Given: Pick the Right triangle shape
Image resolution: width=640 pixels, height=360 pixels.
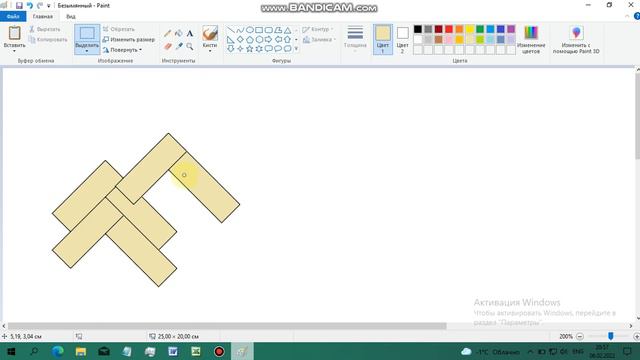Looking at the screenshot, I should 231,40.
